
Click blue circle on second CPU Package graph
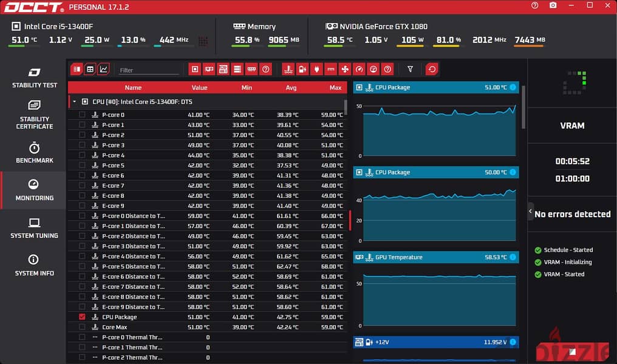click(x=513, y=172)
